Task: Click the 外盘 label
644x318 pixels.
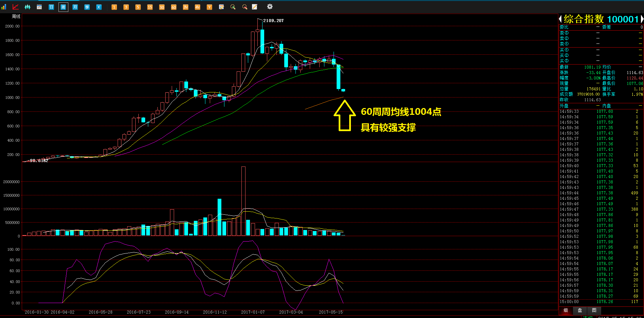Action: click(x=564, y=106)
